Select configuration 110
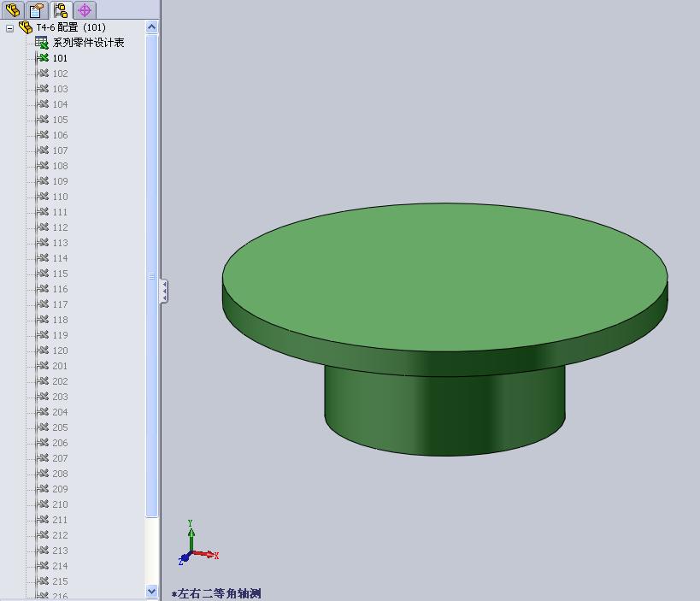700x601 pixels. click(x=61, y=197)
